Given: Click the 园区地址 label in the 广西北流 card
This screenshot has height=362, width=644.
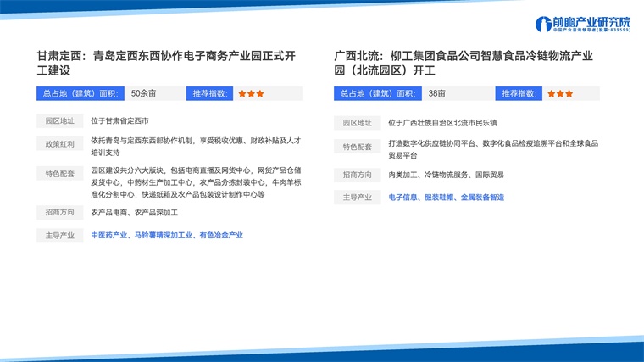Looking at the screenshot, I should click(x=358, y=123).
